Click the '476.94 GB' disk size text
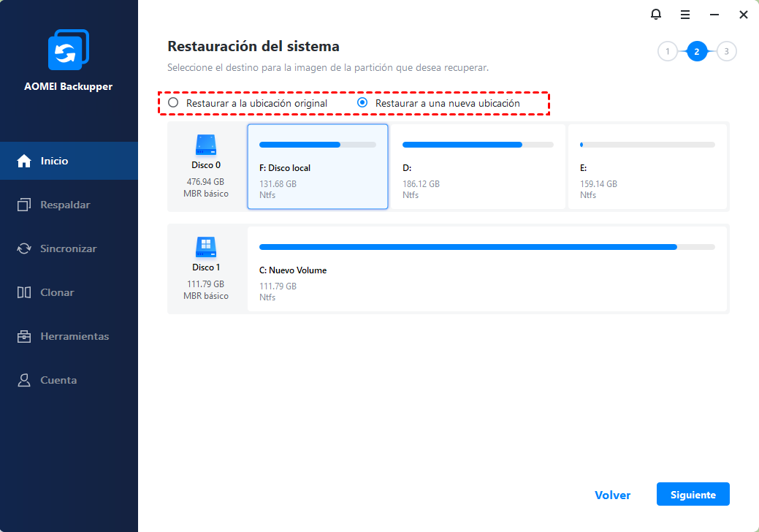This screenshot has width=759, height=532. pyautogui.click(x=206, y=181)
